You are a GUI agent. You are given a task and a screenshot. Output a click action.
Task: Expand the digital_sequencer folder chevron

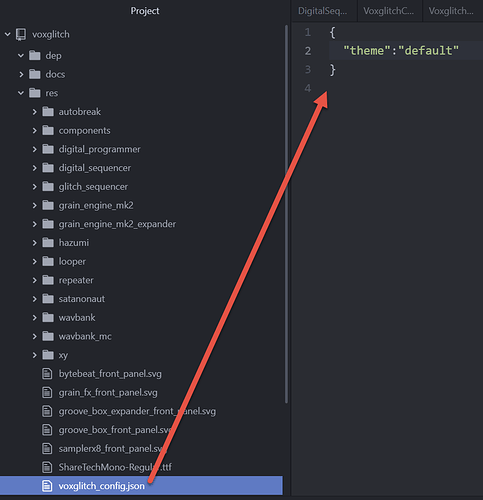tap(34, 168)
